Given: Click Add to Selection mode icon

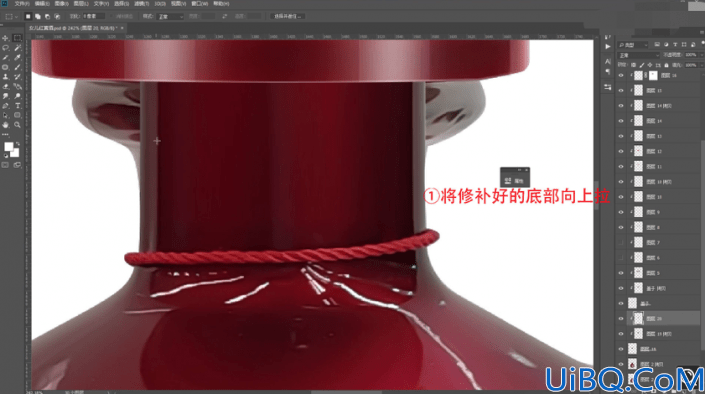Looking at the screenshot, I should coord(38,16).
